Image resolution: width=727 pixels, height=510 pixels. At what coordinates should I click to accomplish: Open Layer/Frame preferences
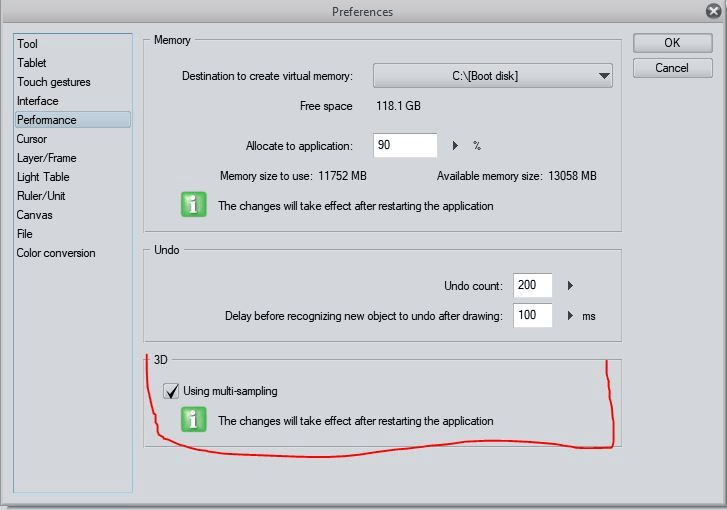pos(46,158)
